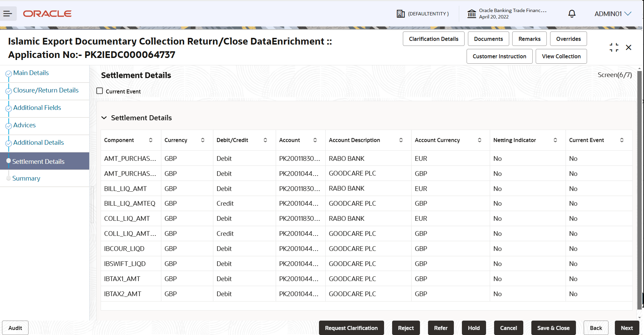Toggle the Current Event checkbox
Screen dimensions: 644x335
click(100, 91)
